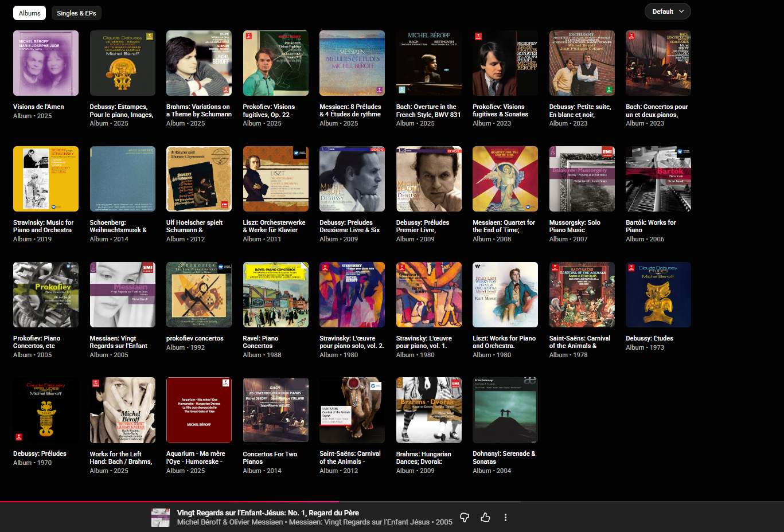Open 'Debussy: Études' album title
784x532 pixels.
coord(650,338)
